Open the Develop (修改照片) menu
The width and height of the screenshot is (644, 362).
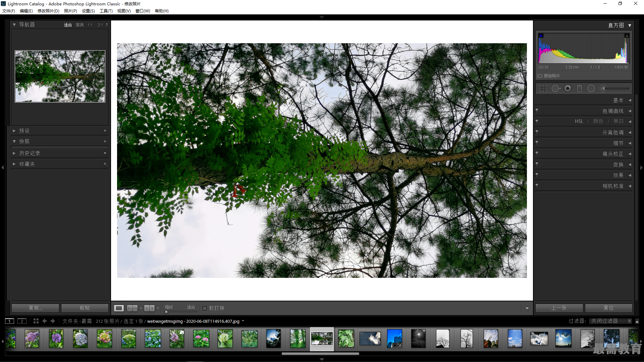(48, 11)
